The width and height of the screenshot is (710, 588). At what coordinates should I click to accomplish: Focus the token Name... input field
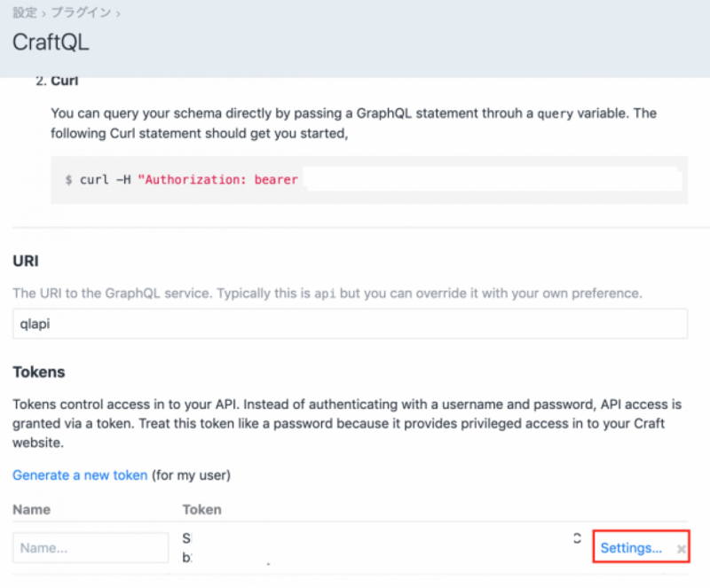[91, 548]
